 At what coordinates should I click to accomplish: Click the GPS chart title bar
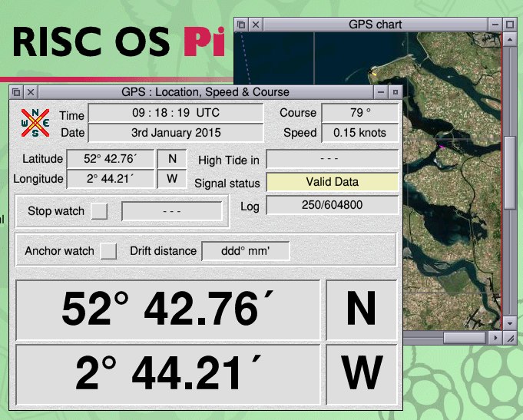(376, 25)
